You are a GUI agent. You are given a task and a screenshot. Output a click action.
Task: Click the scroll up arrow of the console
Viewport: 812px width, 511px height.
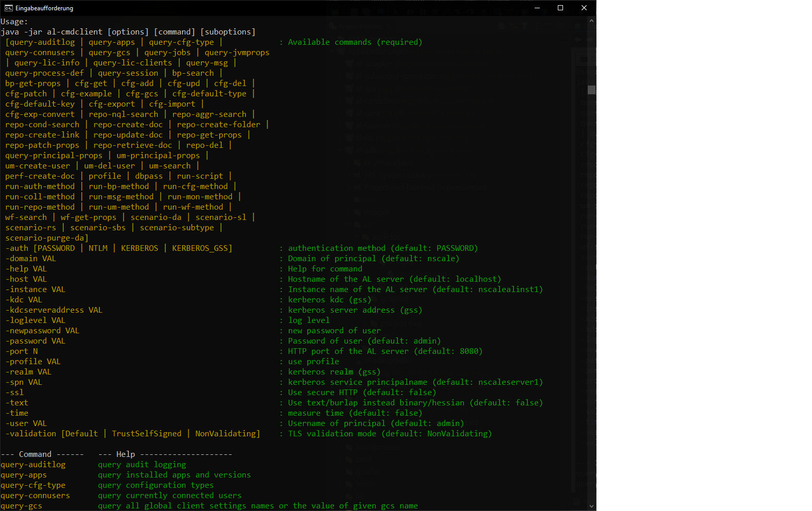[x=591, y=21]
